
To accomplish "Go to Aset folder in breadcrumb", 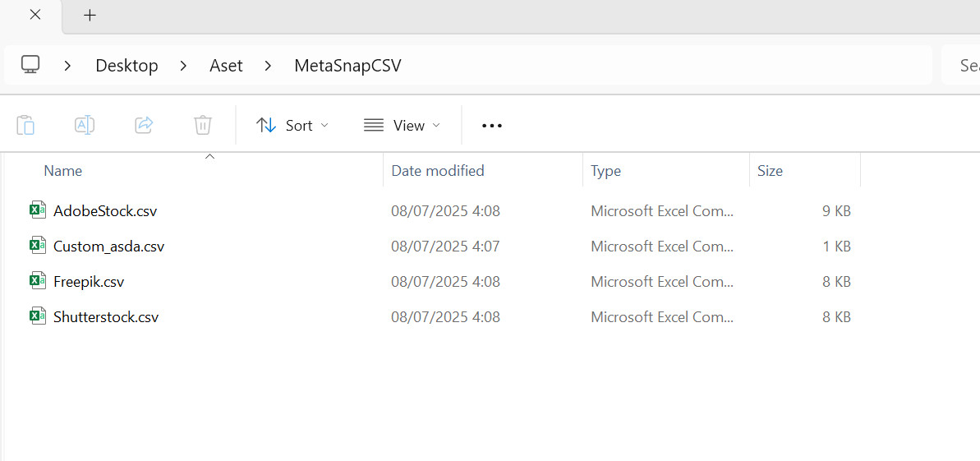I will (x=226, y=65).
